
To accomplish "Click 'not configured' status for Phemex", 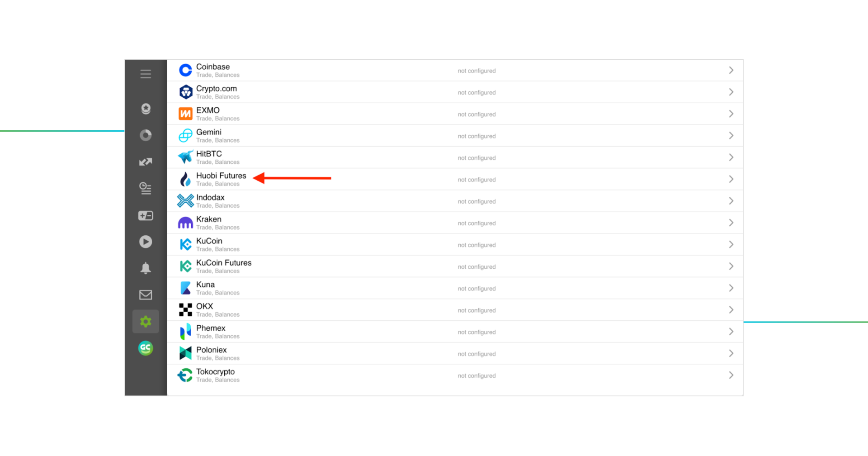I will coord(476,332).
